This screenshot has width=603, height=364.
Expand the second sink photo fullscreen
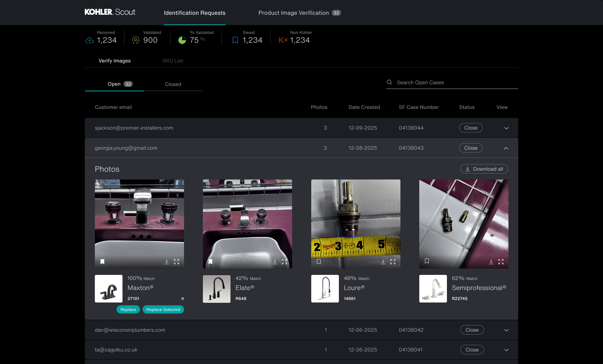(x=285, y=262)
